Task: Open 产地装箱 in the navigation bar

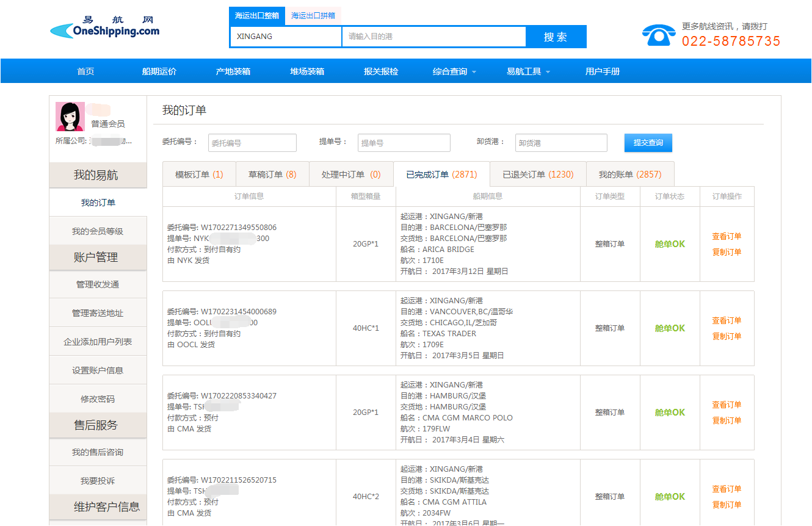Action: [233, 71]
